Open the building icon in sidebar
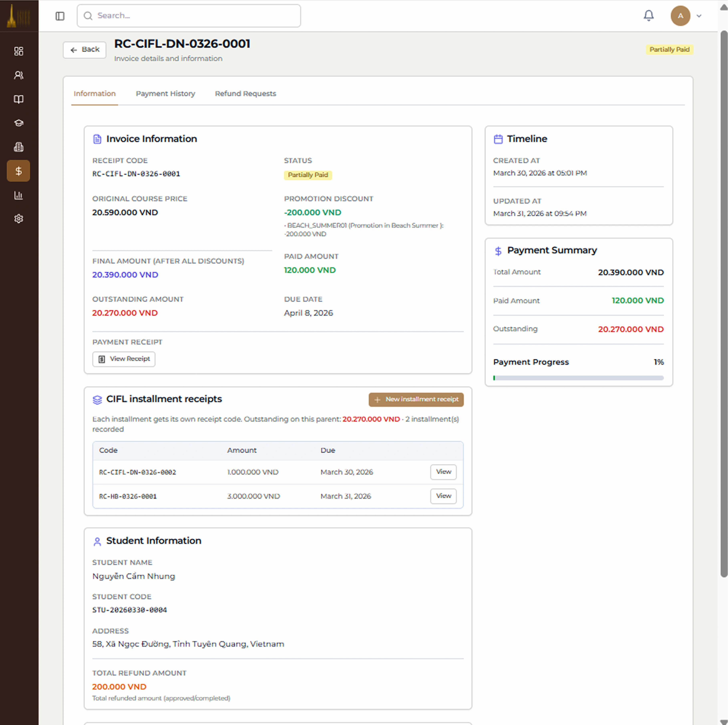 (x=18, y=147)
